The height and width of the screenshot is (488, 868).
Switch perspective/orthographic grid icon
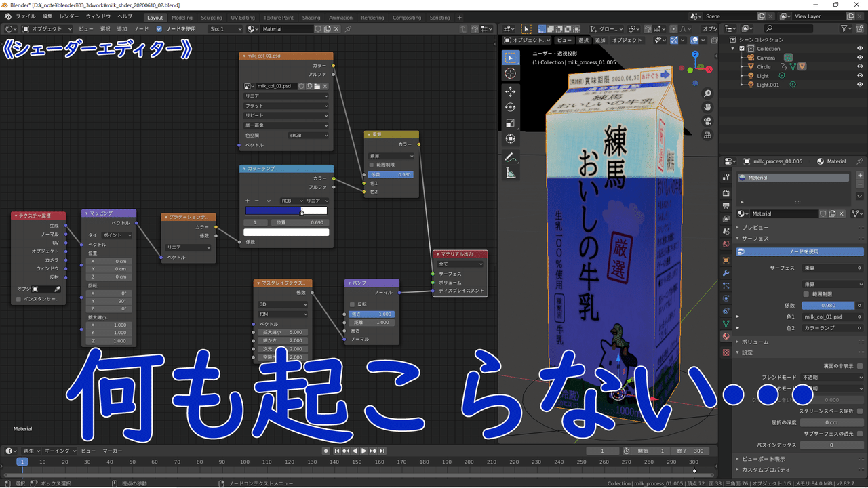point(707,135)
